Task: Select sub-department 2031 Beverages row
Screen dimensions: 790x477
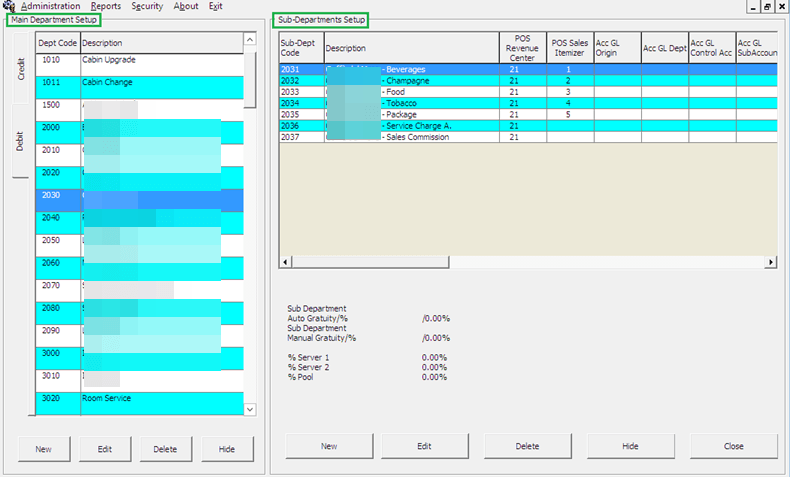Action: pyautogui.click(x=528, y=70)
